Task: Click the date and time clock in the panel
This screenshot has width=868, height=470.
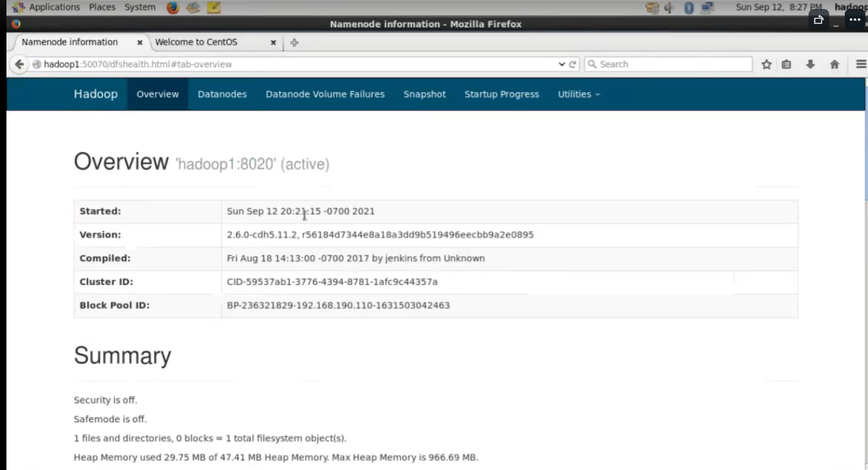Action: click(779, 7)
